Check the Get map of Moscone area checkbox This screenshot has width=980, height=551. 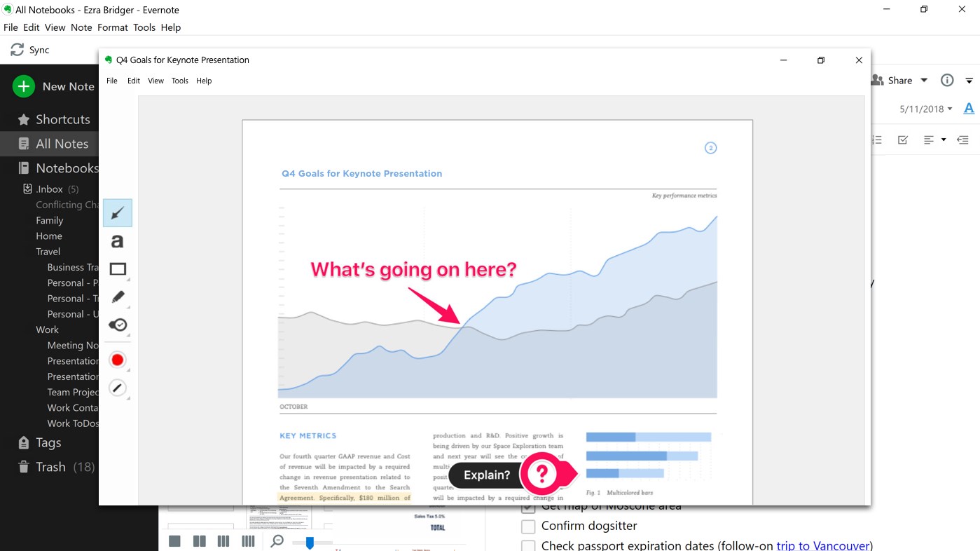coord(527,506)
